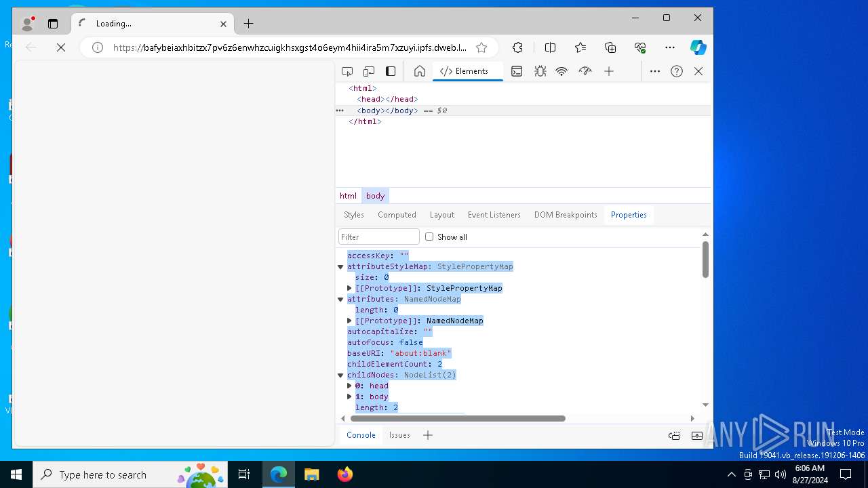Expand NamedNodeMap prototype entry
The width and height of the screenshot is (868, 488).
tap(349, 321)
